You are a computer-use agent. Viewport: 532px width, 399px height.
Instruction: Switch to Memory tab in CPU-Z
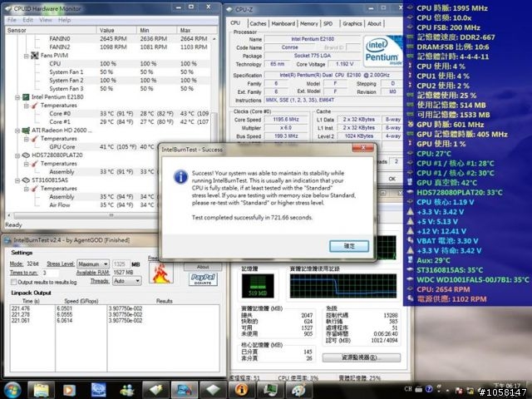(308, 23)
